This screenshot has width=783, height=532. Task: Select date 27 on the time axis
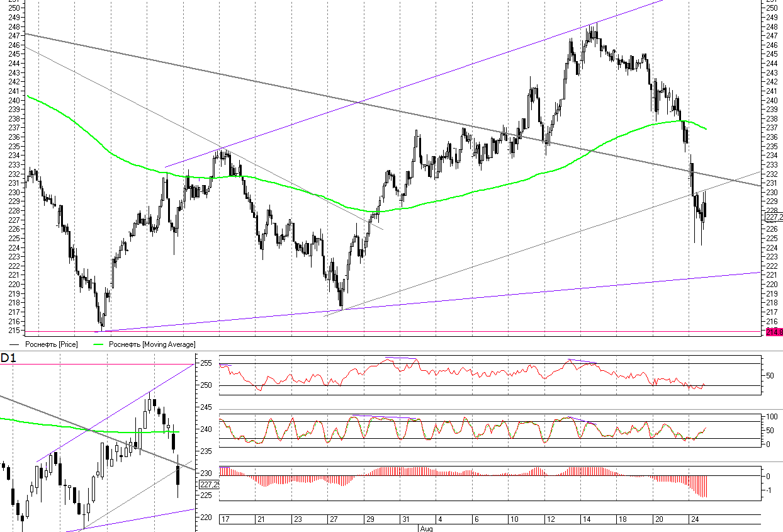pos(334,520)
